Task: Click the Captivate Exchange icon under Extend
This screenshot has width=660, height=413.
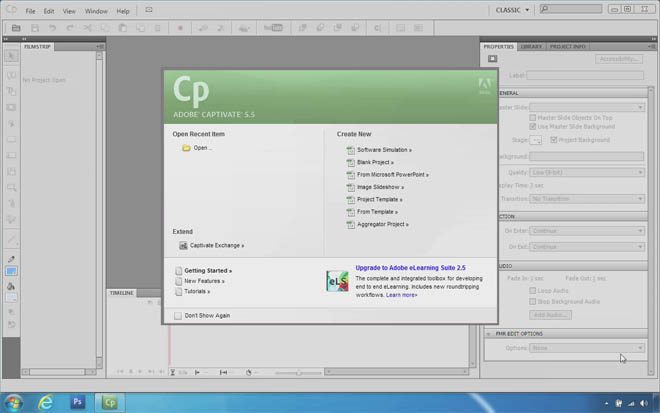Action: (x=183, y=245)
